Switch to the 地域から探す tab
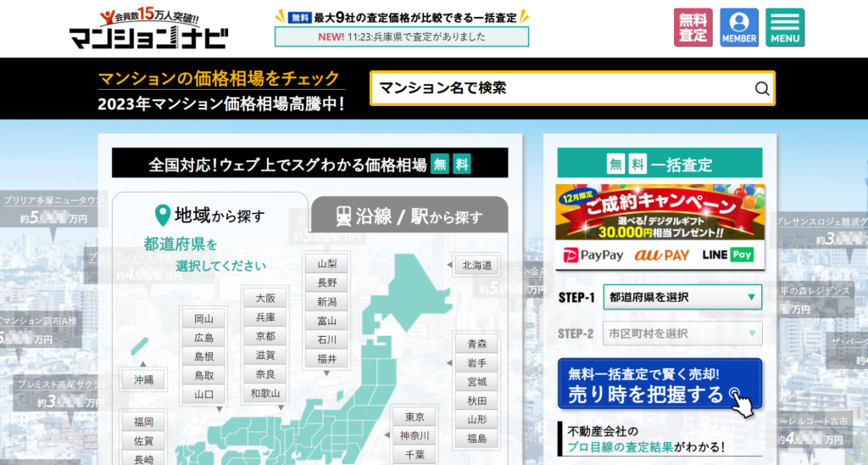Screen dimensions: 868x465 point(210,215)
